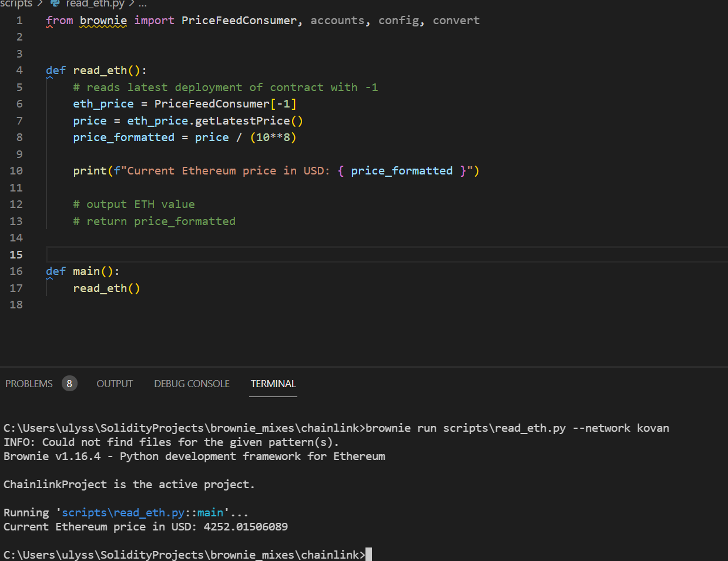Focus the terminal prompt cursor at bottom

pos(368,555)
